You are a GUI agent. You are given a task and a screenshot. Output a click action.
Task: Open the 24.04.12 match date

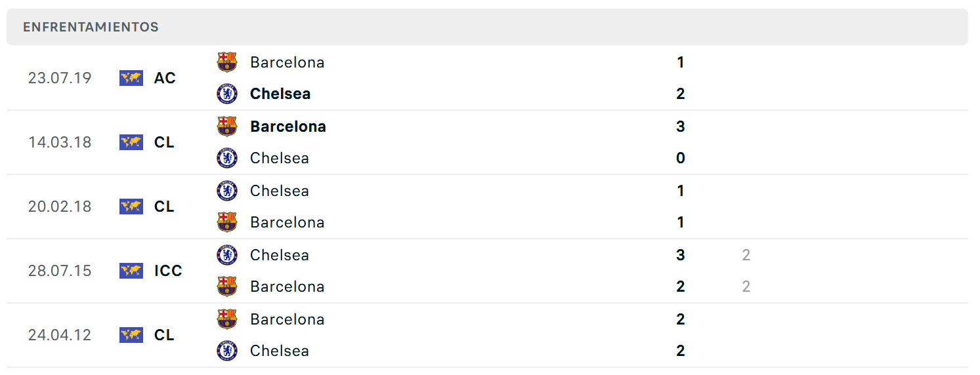point(60,335)
